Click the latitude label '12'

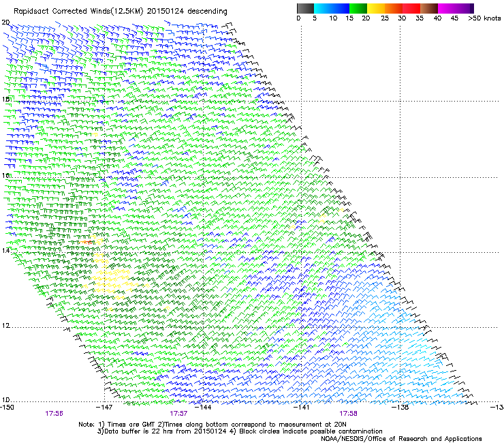[x=5, y=325]
